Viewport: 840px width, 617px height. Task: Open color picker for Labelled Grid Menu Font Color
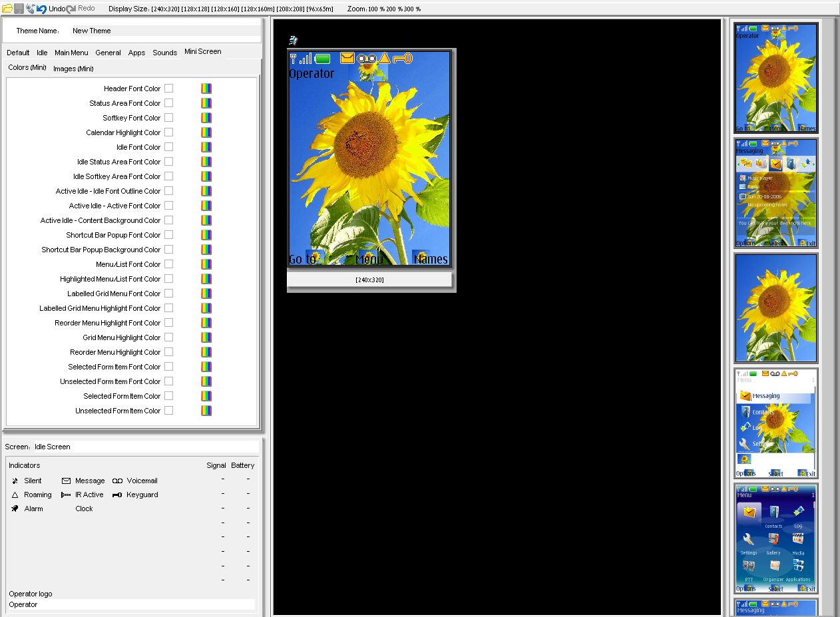coord(206,294)
